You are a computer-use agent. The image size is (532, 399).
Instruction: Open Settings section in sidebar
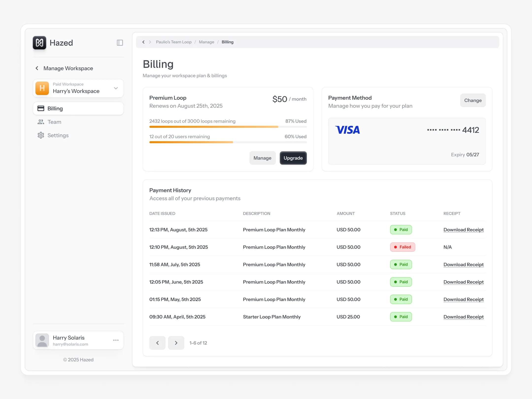point(58,135)
